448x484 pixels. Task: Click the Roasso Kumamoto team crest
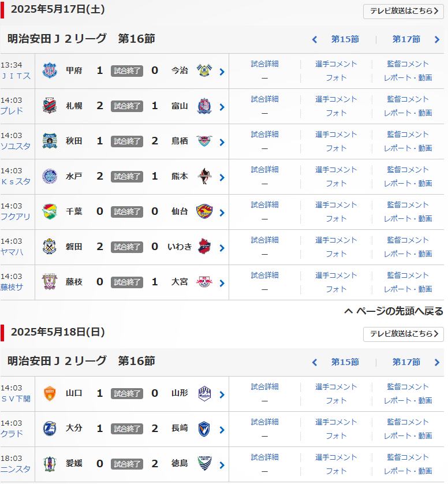204,176
